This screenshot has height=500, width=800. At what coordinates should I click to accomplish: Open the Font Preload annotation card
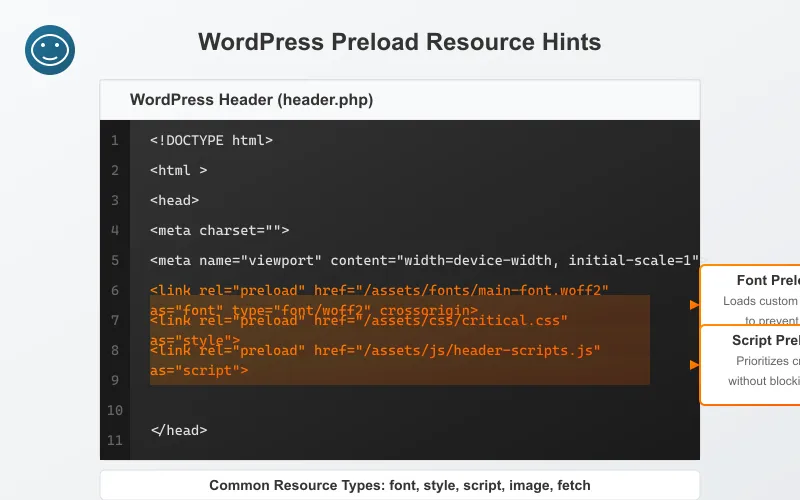click(750, 295)
